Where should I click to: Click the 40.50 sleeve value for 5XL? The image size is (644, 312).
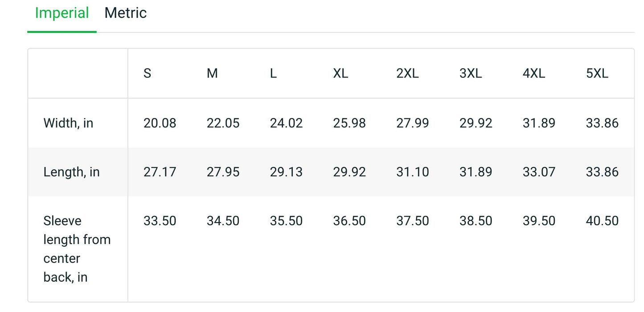602,221
